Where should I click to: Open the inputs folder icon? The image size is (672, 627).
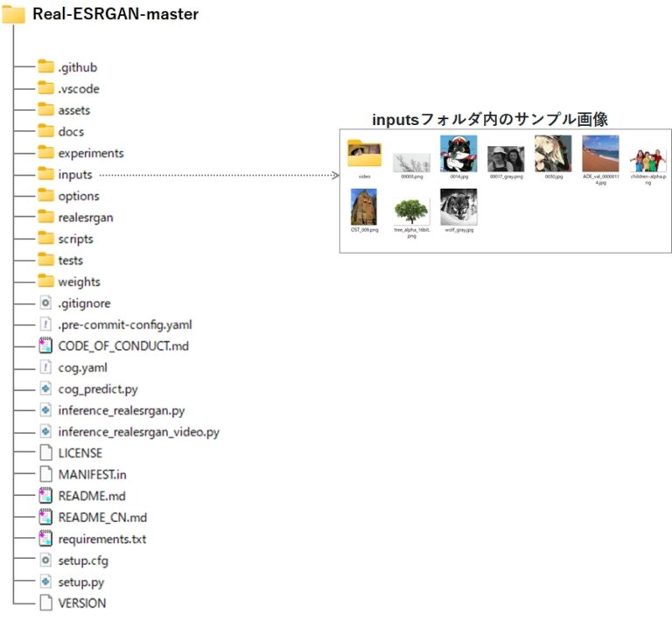click(x=46, y=175)
